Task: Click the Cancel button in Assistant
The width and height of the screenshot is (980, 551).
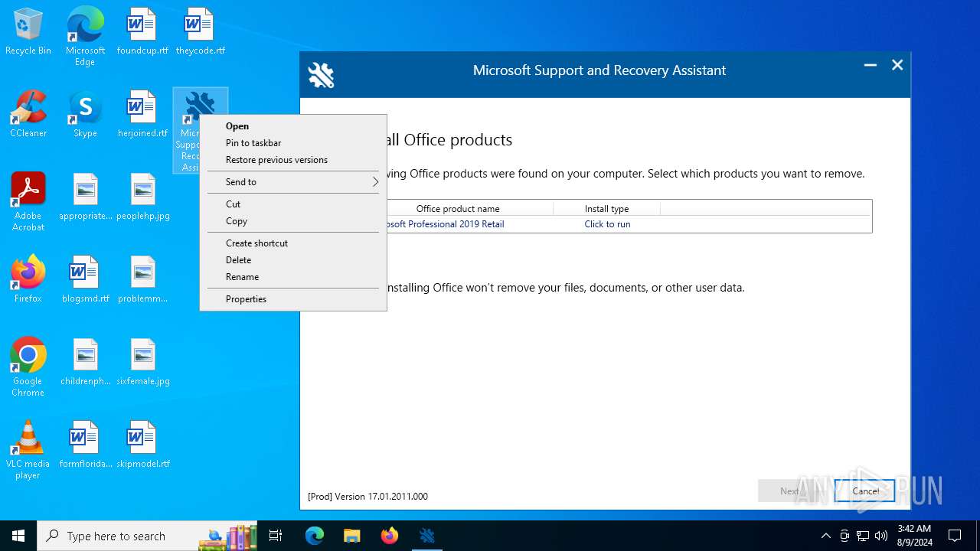Action: (864, 491)
